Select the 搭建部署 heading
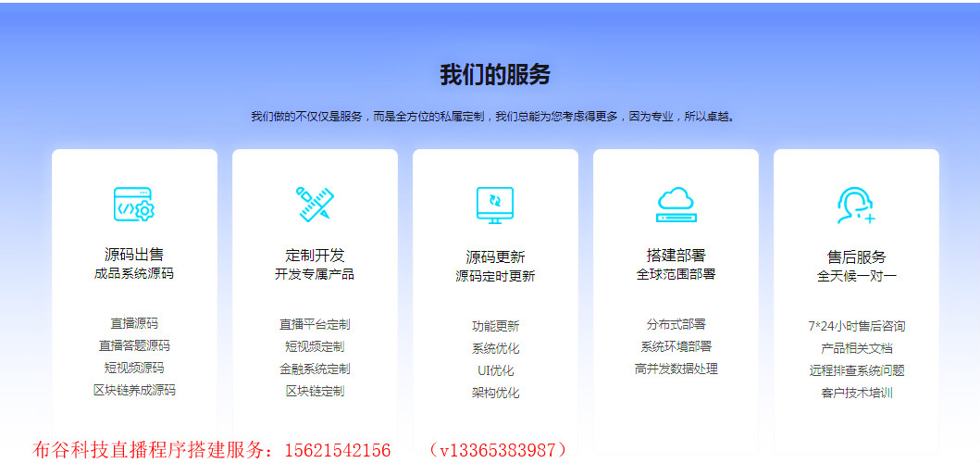The width and height of the screenshot is (980, 463). click(x=676, y=255)
